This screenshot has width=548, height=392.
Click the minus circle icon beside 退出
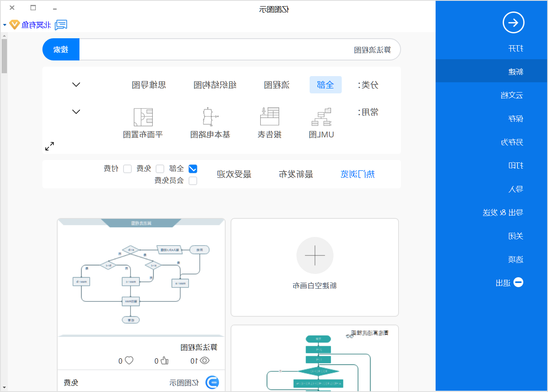click(x=518, y=283)
